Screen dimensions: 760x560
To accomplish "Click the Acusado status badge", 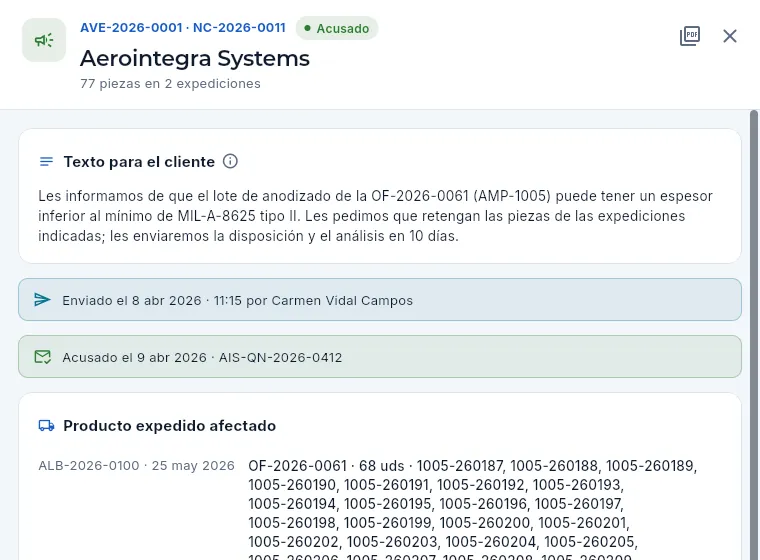I will click(337, 29).
